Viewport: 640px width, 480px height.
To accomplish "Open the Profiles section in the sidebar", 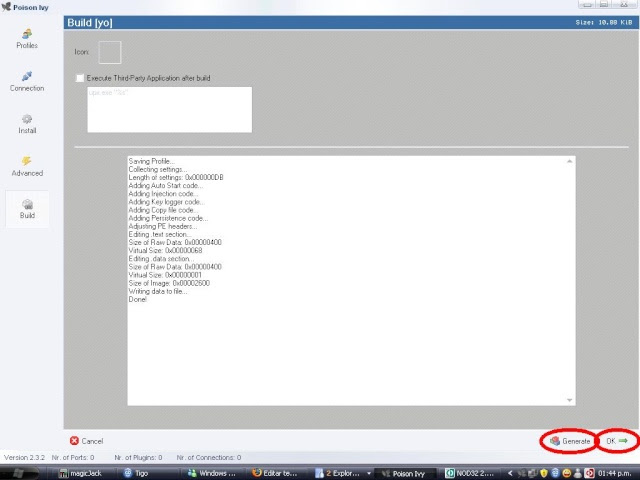I will point(27,39).
